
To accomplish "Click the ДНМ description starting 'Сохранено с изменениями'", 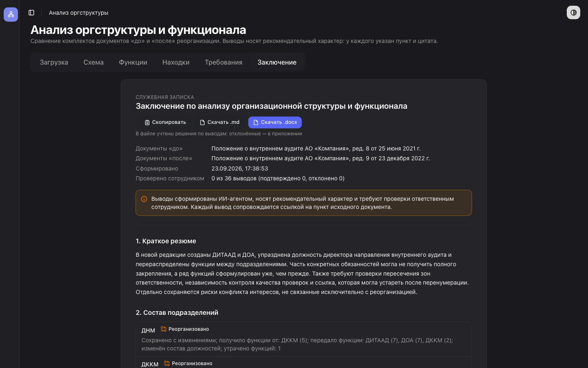I will coord(297,344).
